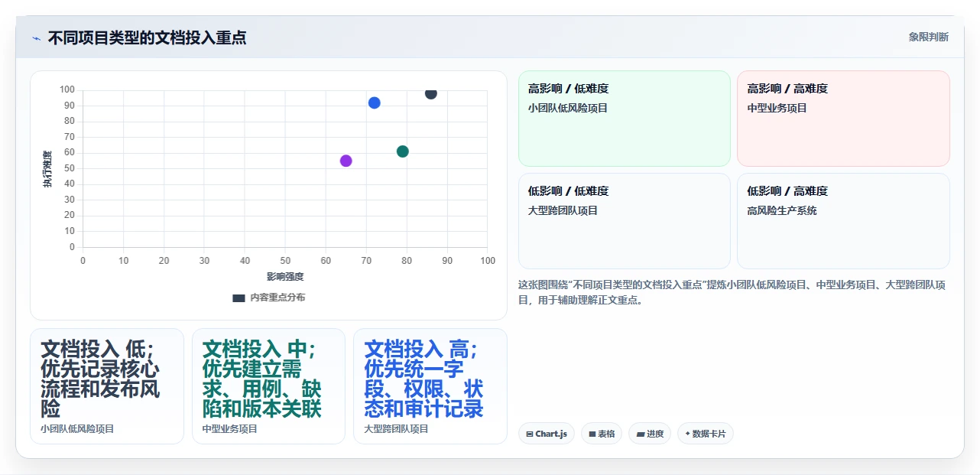Click the sparkle icon in 数据卡片 chip

click(687, 434)
